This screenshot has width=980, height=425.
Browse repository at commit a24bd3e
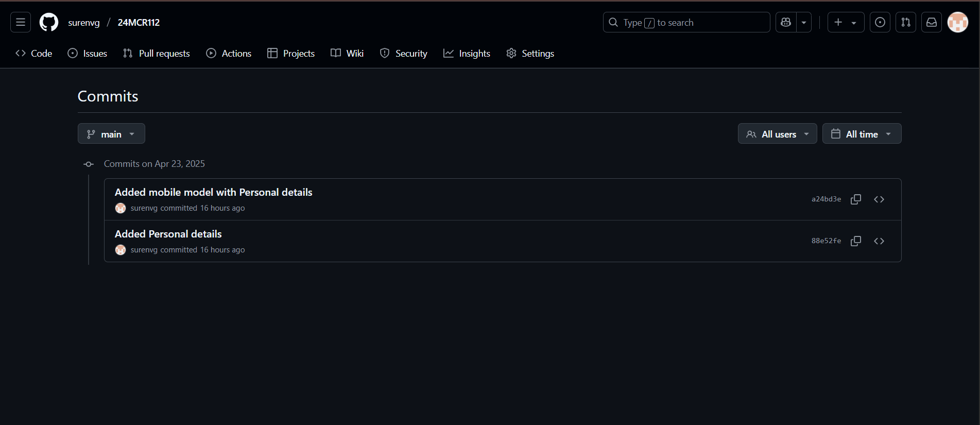coord(879,199)
